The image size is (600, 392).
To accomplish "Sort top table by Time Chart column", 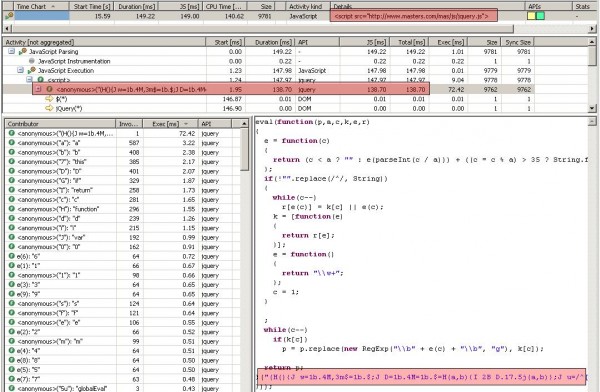I will (42, 6).
